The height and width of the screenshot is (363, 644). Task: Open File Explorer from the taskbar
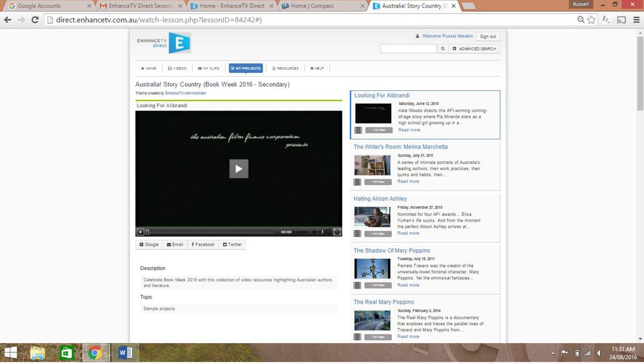(x=38, y=353)
